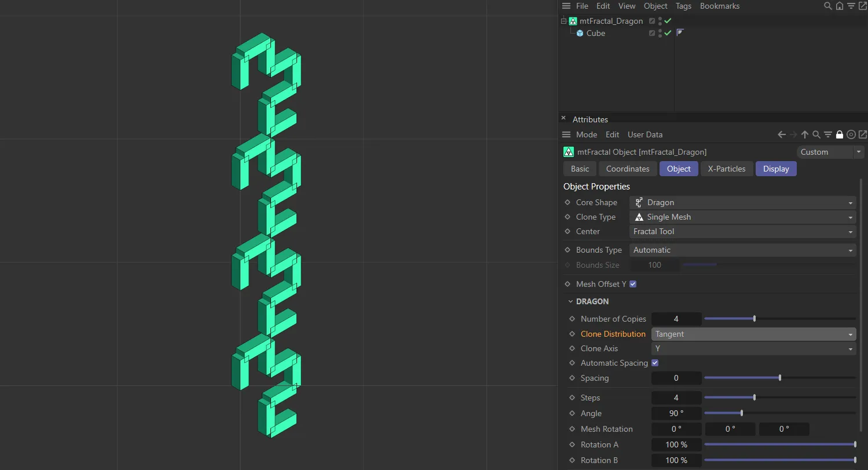868x470 pixels.
Task: Click the Angle value field showing 90
Action: pos(676,413)
